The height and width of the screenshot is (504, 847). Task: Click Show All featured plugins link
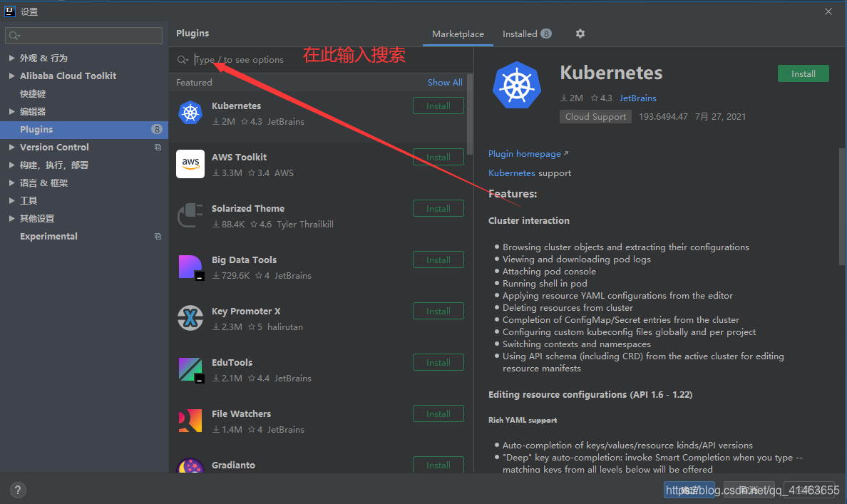(x=445, y=82)
